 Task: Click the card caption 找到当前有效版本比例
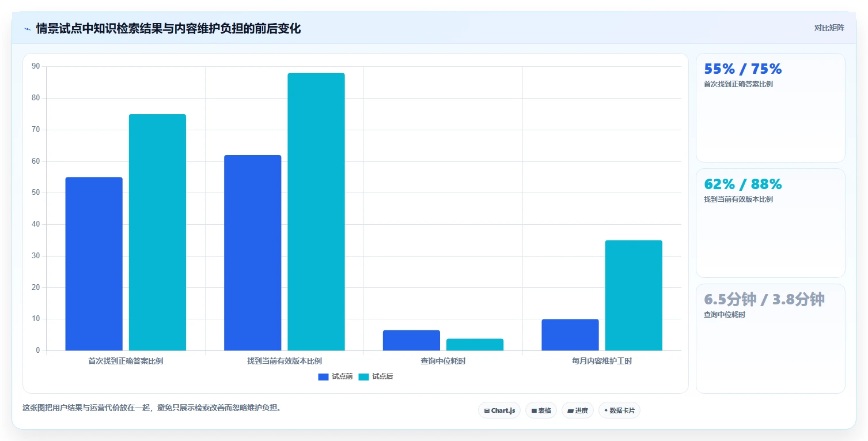tap(738, 199)
